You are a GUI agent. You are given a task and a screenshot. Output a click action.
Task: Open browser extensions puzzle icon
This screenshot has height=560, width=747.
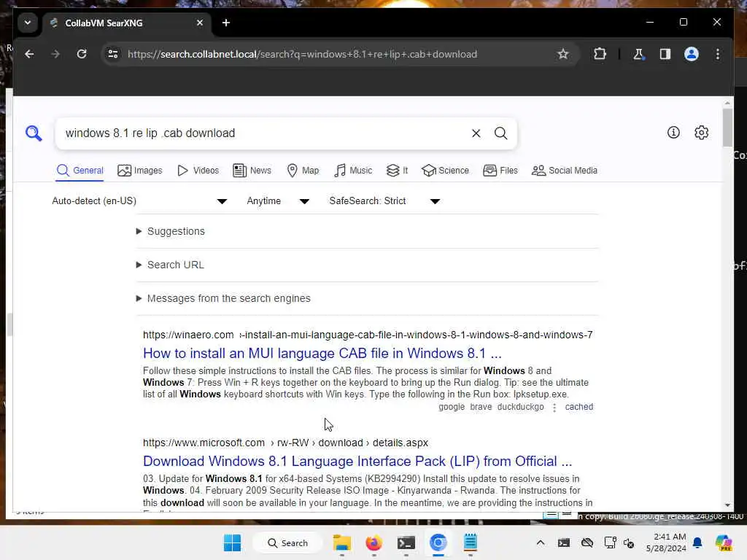[x=600, y=54]
